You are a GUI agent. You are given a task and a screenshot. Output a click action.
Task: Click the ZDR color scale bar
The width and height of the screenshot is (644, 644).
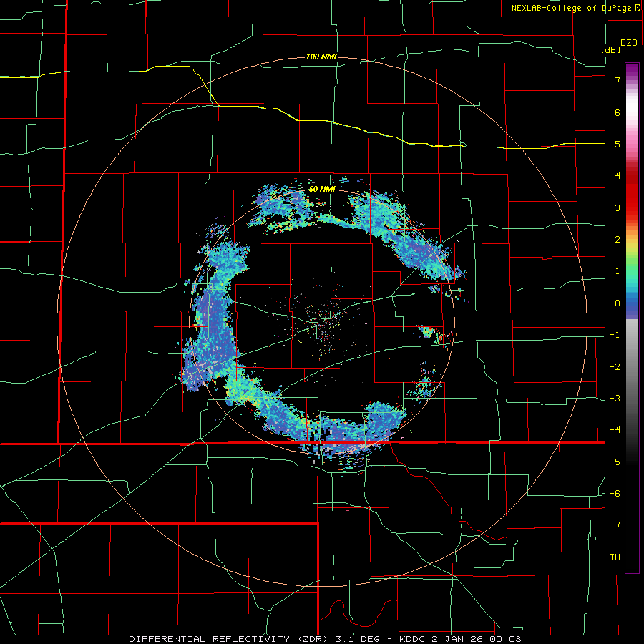(632, 318)
